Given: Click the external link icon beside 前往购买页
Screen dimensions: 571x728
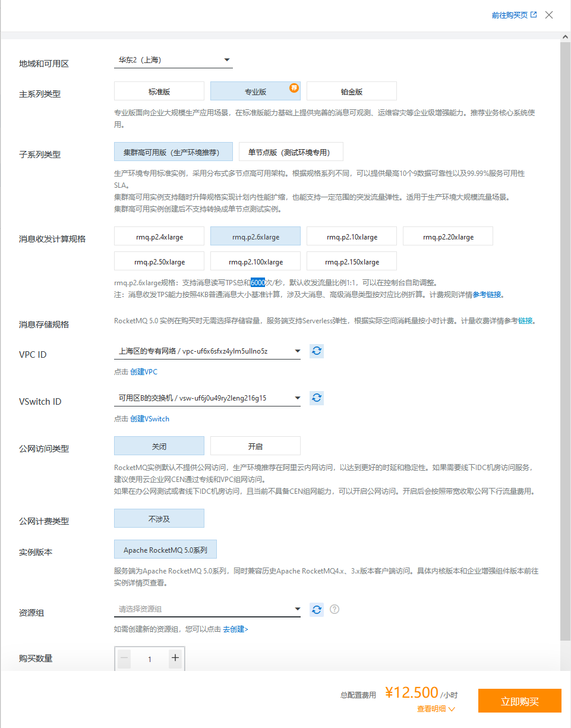Looking at the screenshot, I should point(534,15).
